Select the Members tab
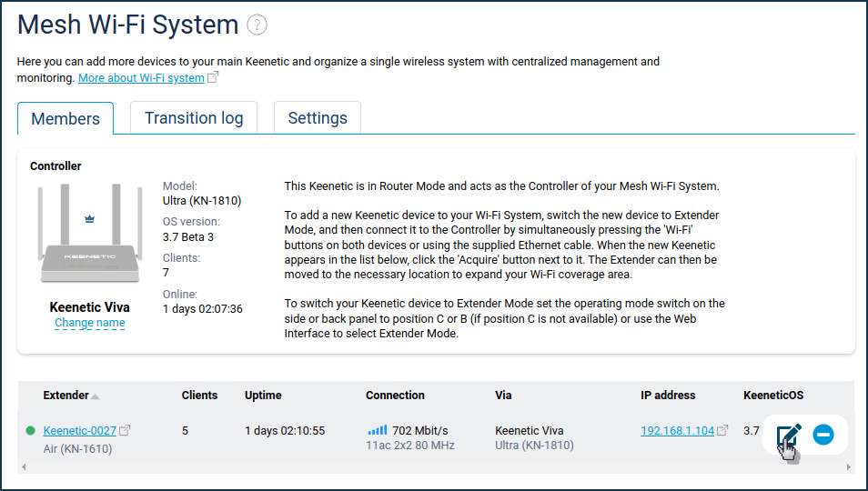 pyautogui.click(x=66, y=118)
